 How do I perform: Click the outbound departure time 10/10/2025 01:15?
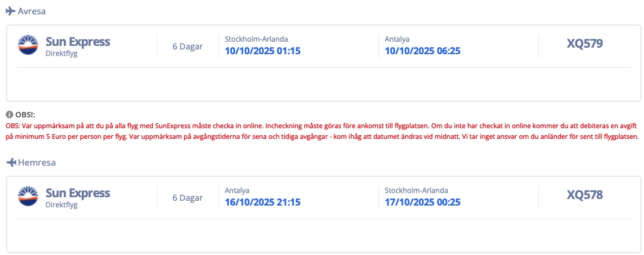tap(262, 51)
